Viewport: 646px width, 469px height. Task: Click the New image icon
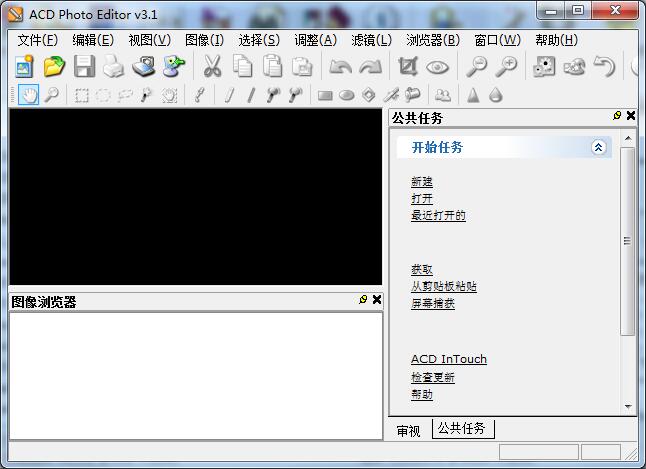pyautogui.click(x=24, y=66)
